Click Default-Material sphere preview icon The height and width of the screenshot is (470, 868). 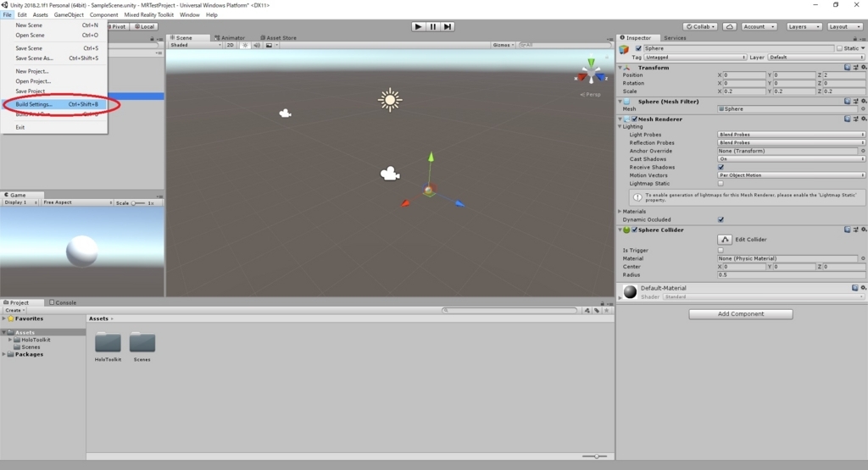(x=630, y=292)
